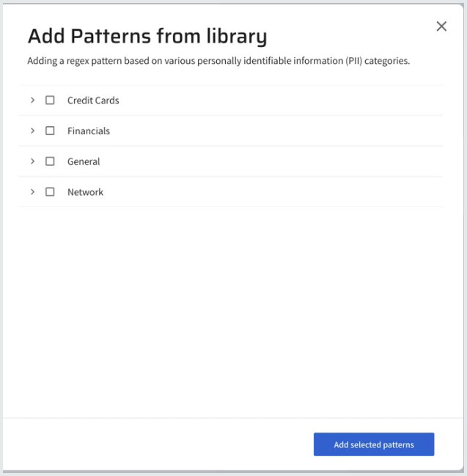
Task: Expand the Financials category chevron
Action: tap(33, 131)
